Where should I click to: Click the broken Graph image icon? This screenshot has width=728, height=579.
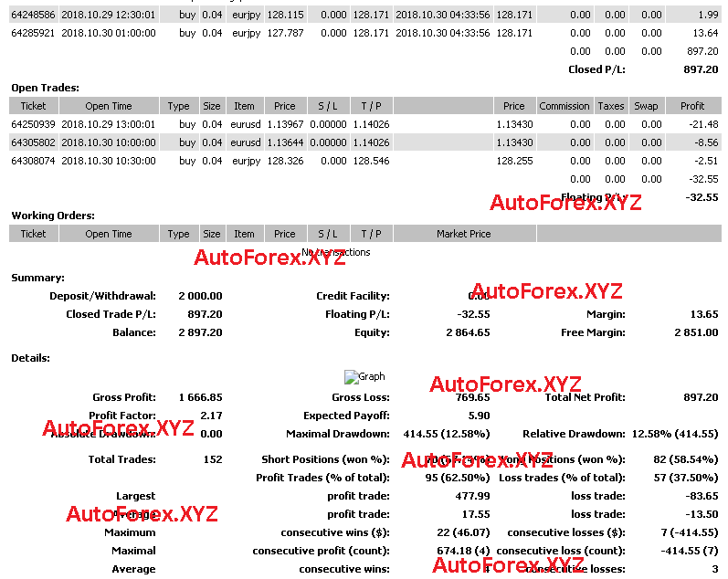tap(351, 377)
